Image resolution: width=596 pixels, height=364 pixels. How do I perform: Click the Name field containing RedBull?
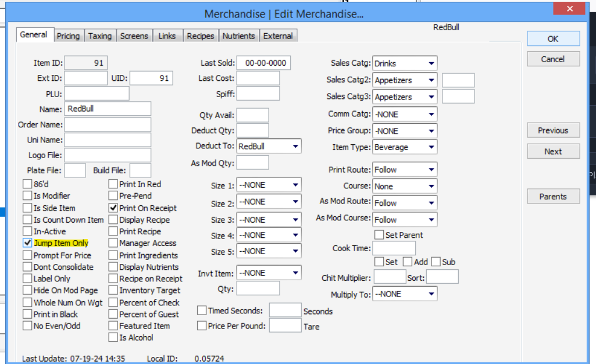108,109
